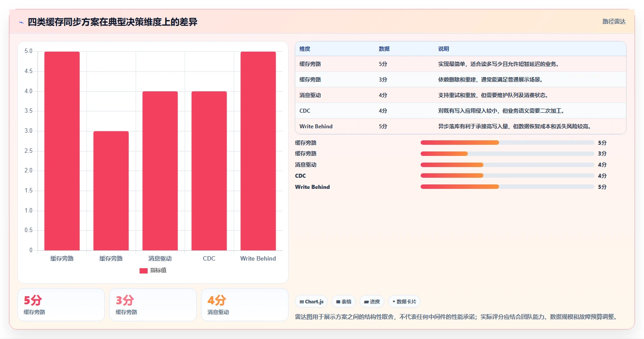
Task: Click the Write Behind label in progress list
Action: point(312,187)
